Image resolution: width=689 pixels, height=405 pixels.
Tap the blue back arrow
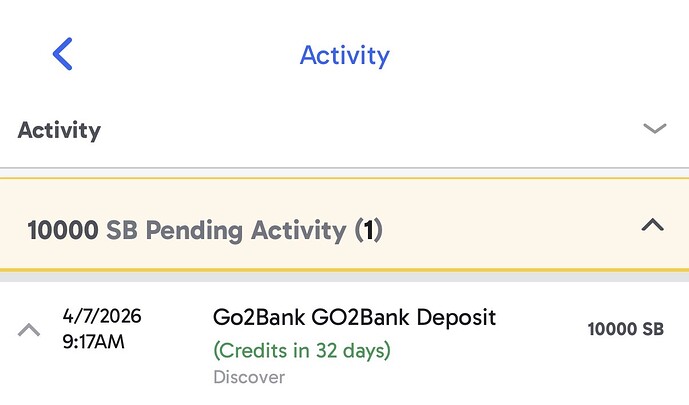click(x=63, y=53)
